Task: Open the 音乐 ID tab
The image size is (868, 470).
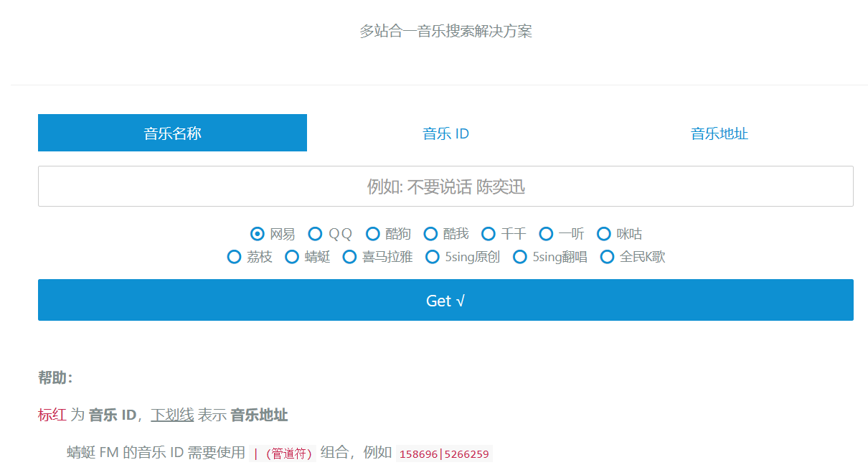Action: click(445, 133)
